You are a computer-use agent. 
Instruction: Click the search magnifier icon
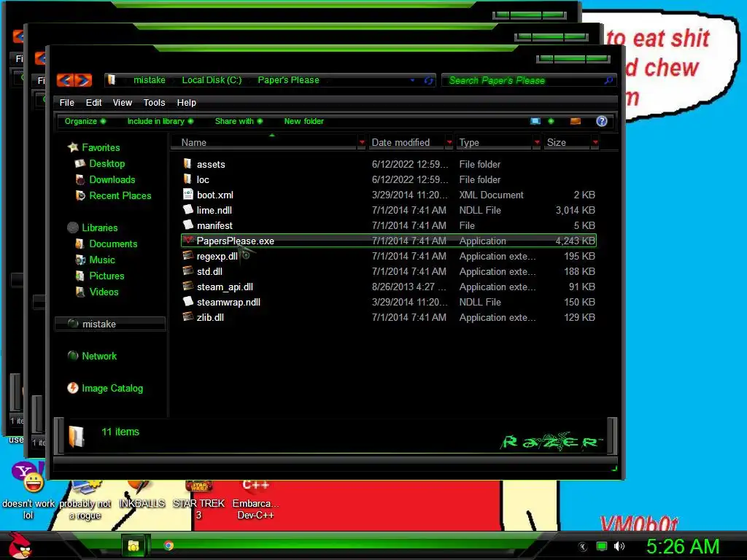click(608, 80)
